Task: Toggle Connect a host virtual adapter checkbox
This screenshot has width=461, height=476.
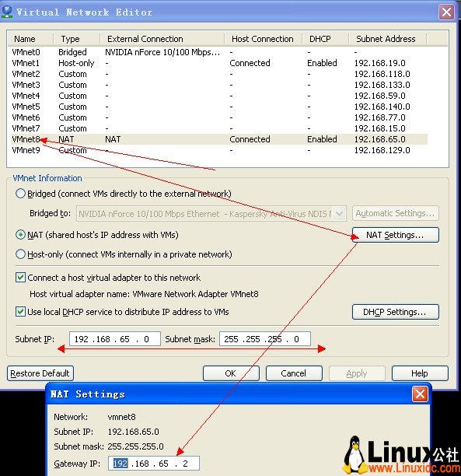Action: pyautogui.click(x=20, y=277)
